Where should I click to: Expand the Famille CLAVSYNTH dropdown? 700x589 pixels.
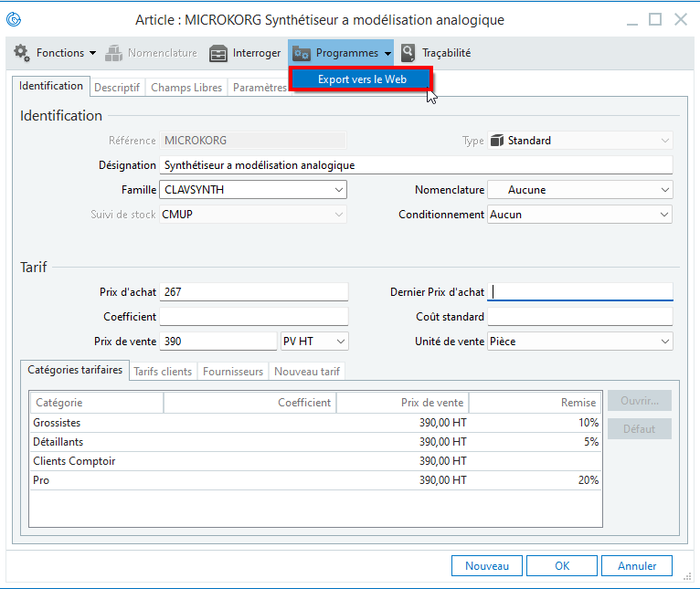click(339, 190)
